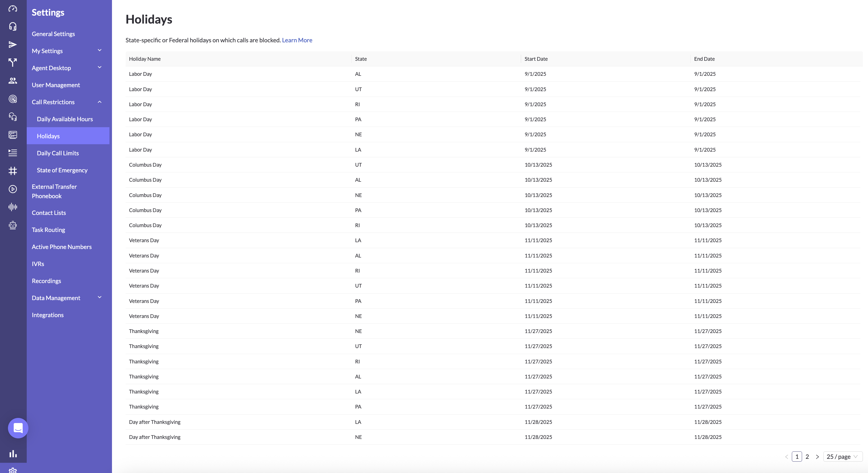Open the 25 / page dropdown
868x473 pixels.
842,457
